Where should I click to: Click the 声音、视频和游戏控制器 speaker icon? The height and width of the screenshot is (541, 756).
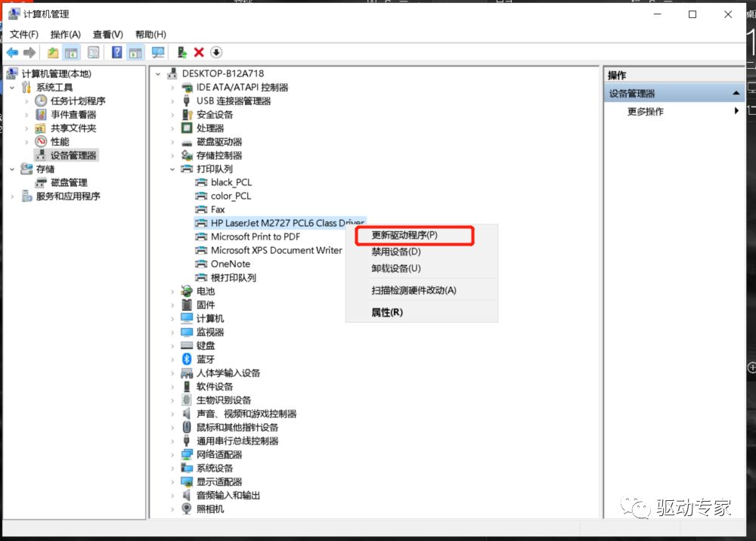click(187, 414)
